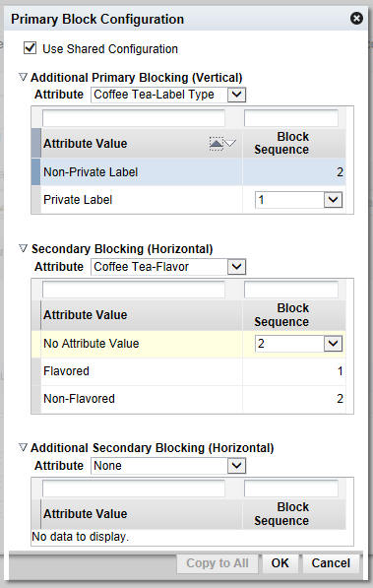Screen dimensions: 373x588
Task: Open Private Label block sequence dropdown
Action: point(333,200)
